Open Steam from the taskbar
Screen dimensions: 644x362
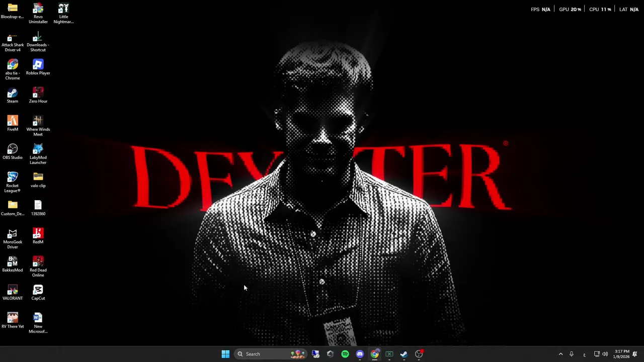404,354
